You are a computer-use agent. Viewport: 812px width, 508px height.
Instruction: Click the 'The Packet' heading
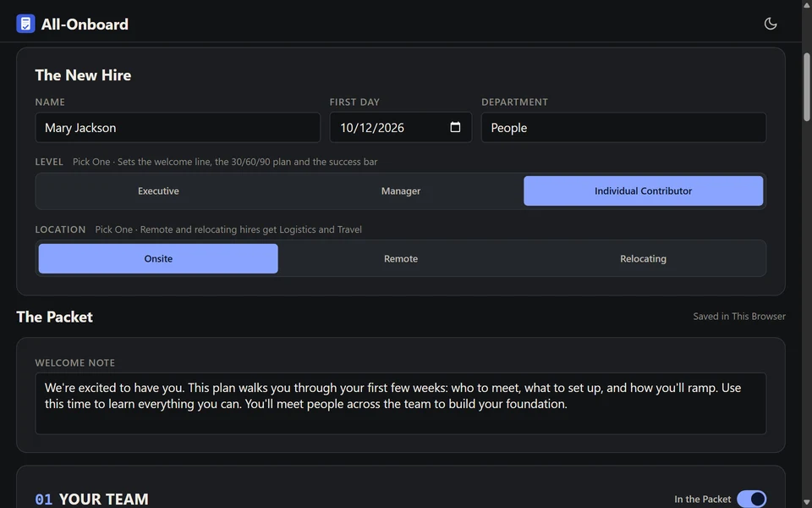54,317
